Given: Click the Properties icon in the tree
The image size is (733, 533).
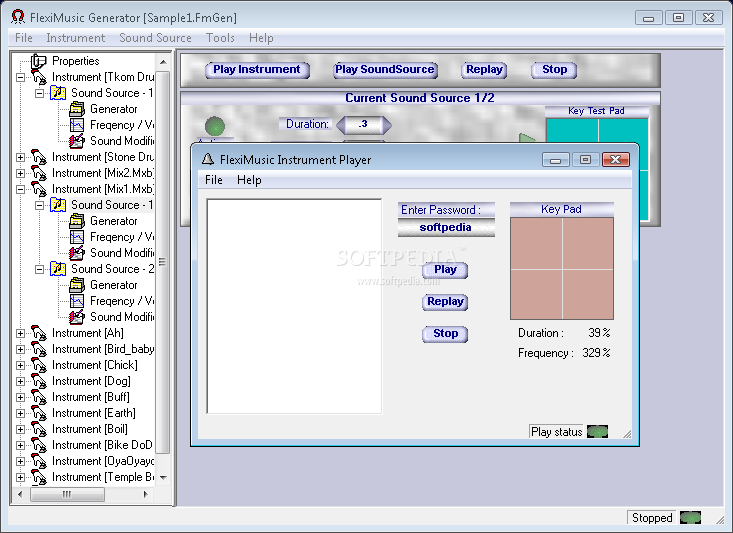Looking at the screenshot, I should [38, 61].
